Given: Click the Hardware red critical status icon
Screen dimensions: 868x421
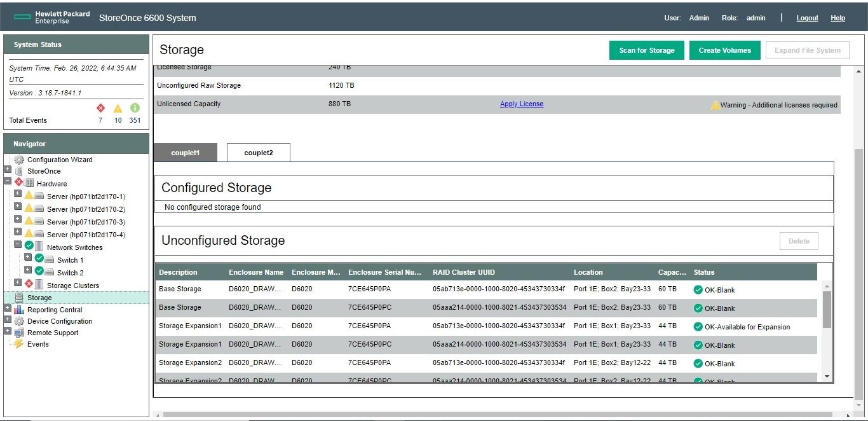Looking at the screenshot, I should pos(19,183).
